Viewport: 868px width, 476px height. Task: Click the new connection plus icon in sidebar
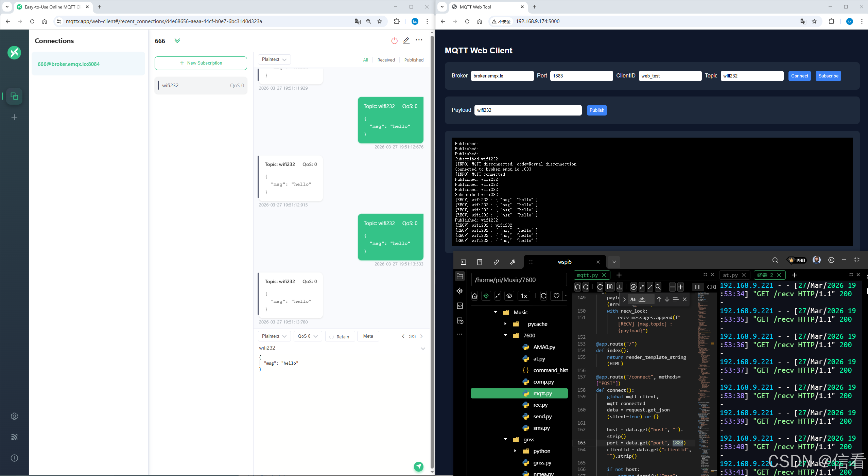14,117
